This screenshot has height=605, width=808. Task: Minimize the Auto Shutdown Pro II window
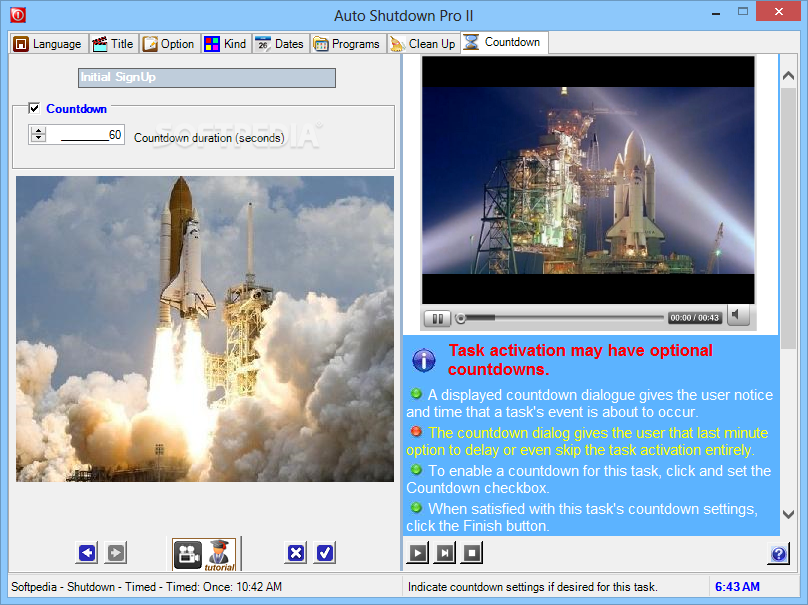(x=716, y=13)
